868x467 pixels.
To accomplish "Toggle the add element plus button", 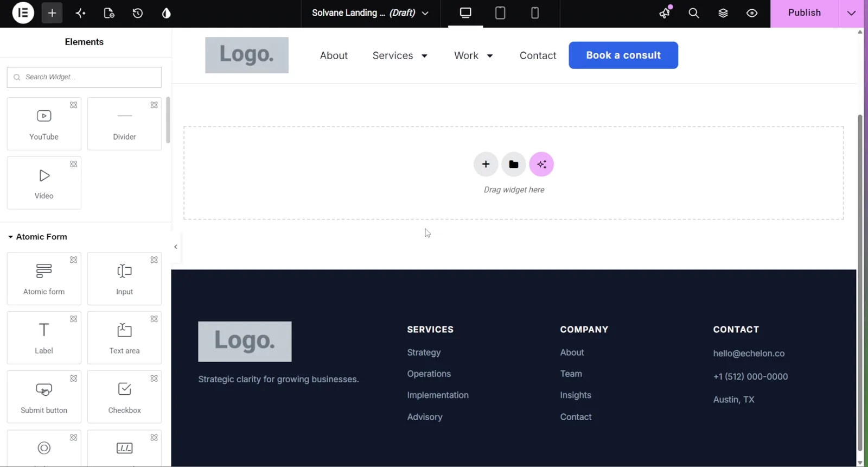I will pos(52,13).
